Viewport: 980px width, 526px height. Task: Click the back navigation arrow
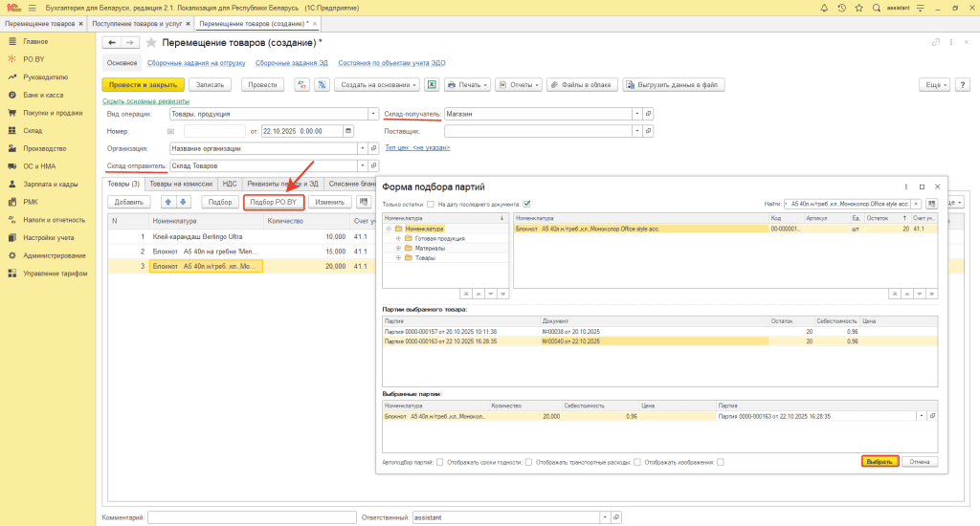[111, 43]
